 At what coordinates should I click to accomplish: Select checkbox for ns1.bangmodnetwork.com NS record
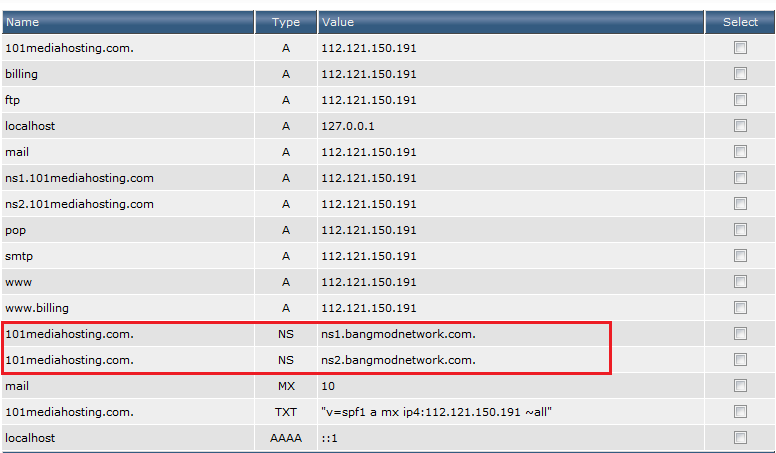(740, 334)
